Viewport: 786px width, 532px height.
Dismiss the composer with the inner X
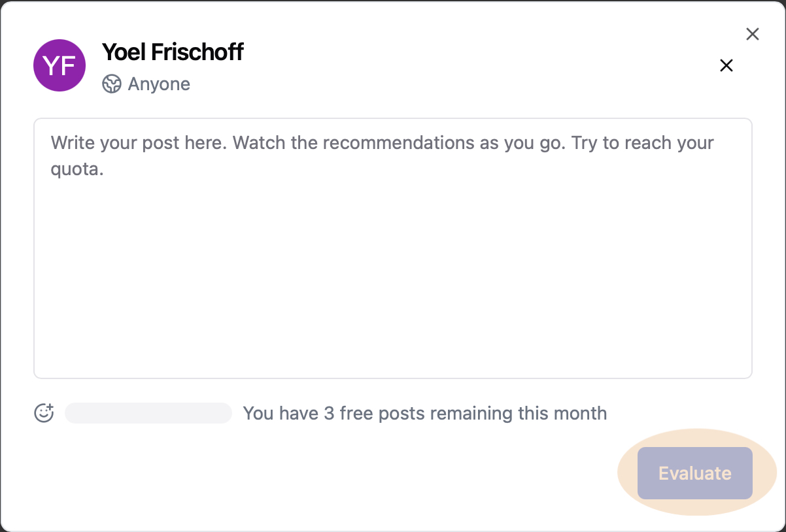coord(726,65)
